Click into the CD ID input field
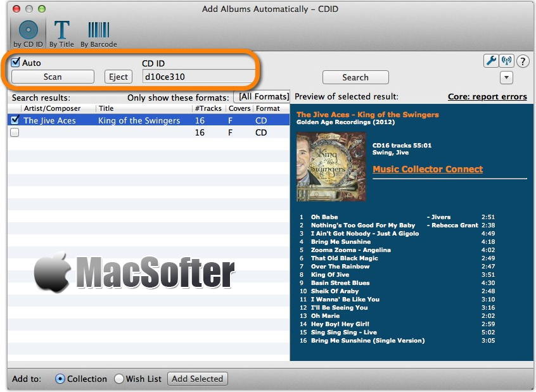 pos(200,77)
